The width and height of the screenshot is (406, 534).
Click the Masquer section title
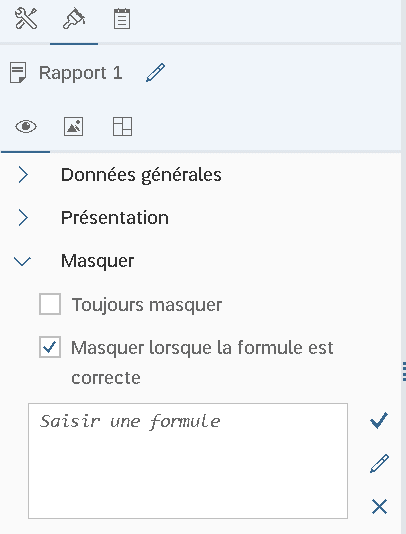pos(97,261)
